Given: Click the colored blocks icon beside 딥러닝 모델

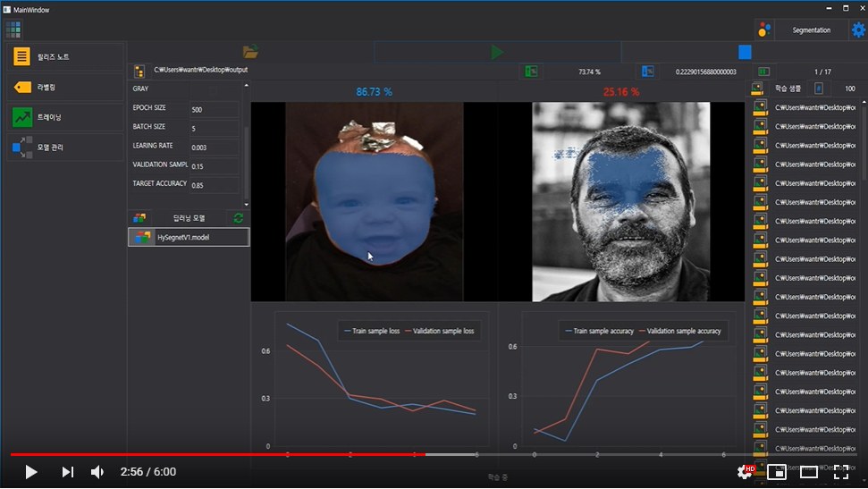Looking at the screenshot, I should pos(139,218).
